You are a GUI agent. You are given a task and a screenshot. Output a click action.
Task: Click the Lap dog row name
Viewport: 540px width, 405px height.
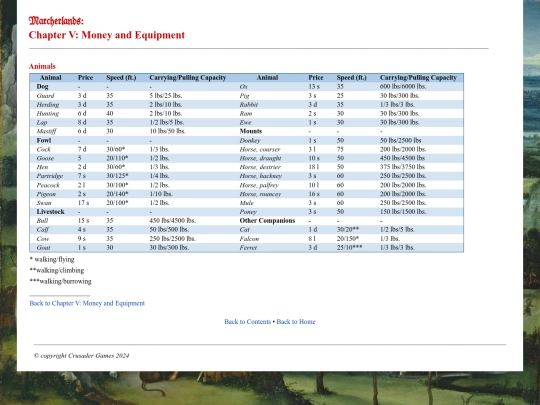click(42, 123)
